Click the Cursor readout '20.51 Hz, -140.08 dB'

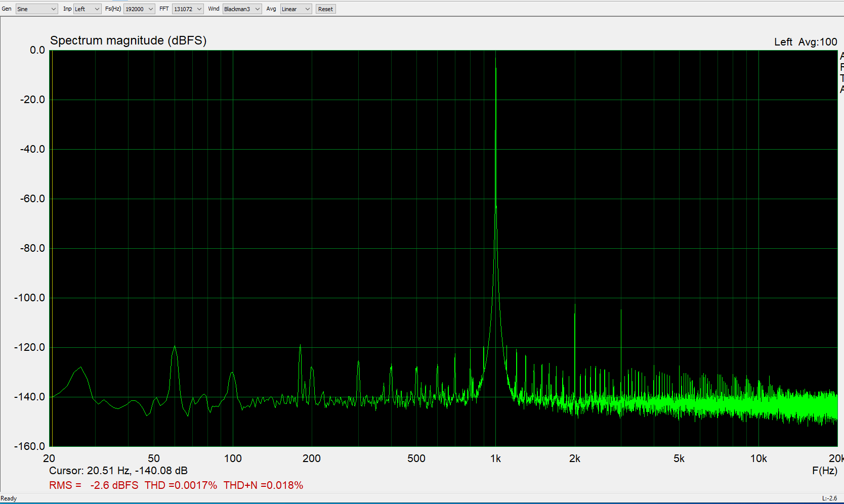(x=137, y=471)
